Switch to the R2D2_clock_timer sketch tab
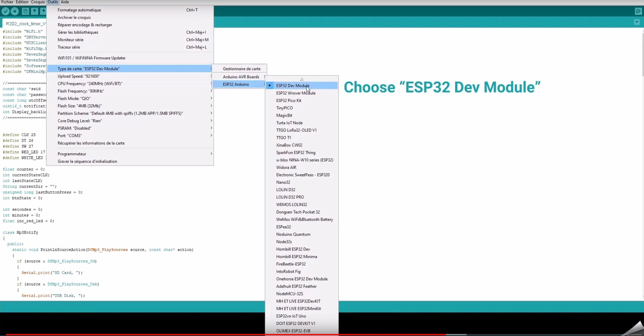 [x=25, y=24]
